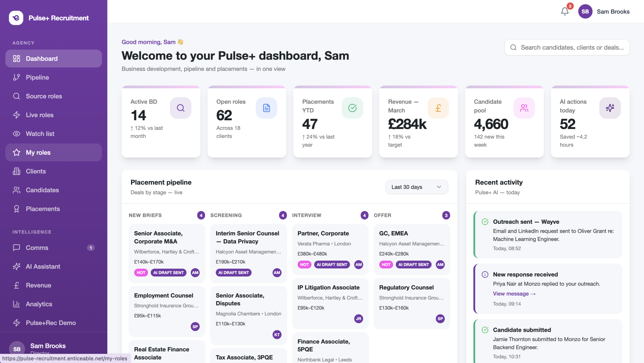Go to Dashboard in sidebar
The height and width of the screenshot is (363, 644).
pos(54,59)
